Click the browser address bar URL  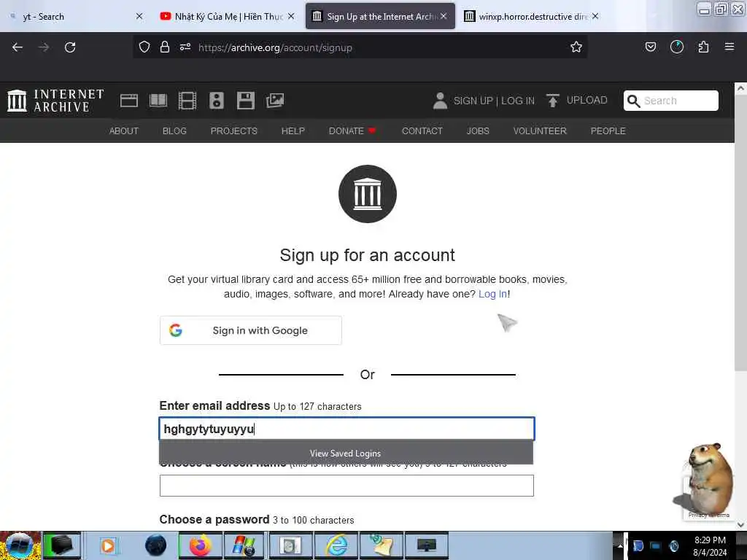pos(275,47)
